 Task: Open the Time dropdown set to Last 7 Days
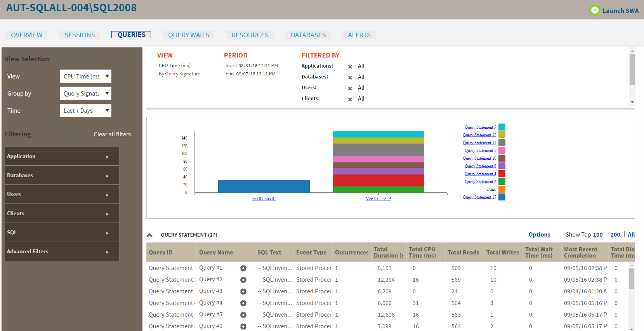(85, 111)
